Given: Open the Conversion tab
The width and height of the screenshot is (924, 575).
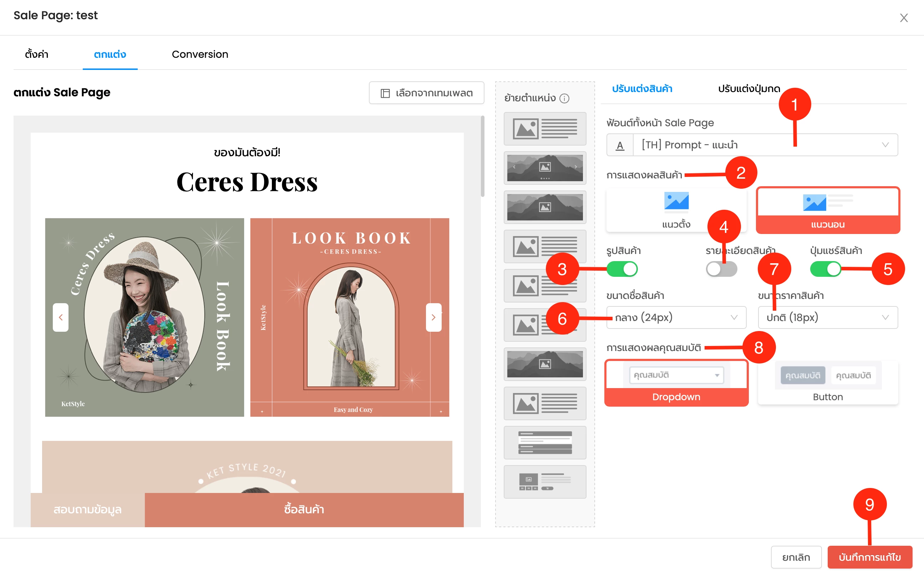Looking at the screenshot, I should 200,54.
